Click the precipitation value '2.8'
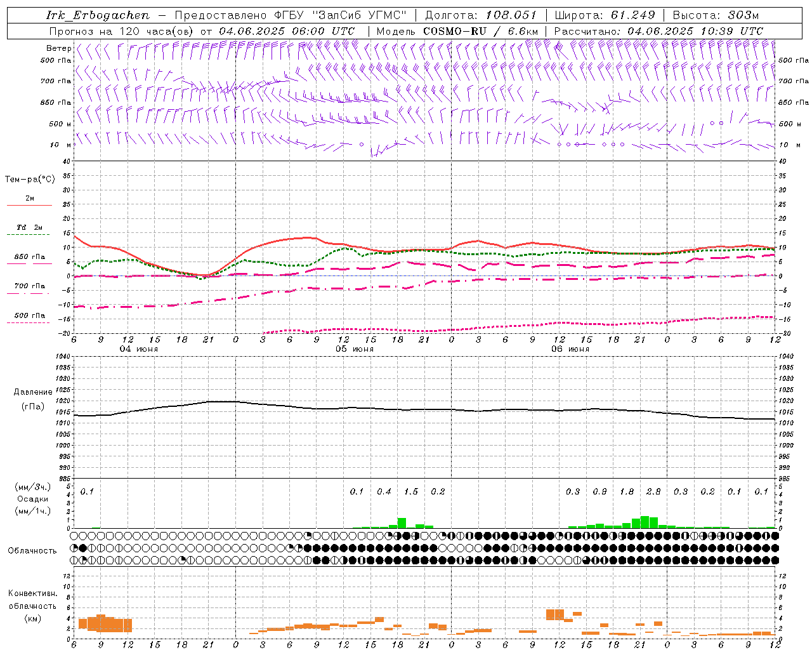 653,491
